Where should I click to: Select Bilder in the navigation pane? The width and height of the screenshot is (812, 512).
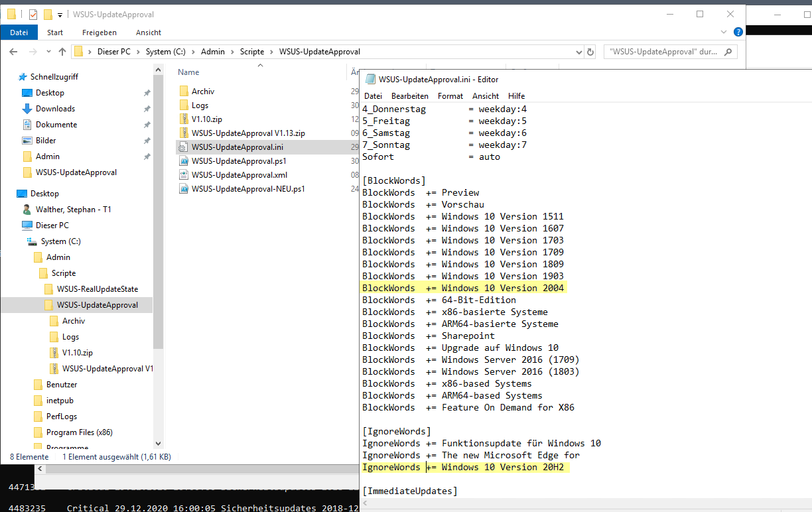(46, 141)
